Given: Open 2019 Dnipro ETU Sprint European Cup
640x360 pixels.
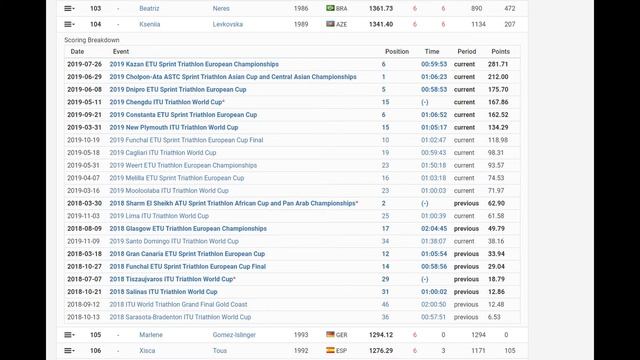Looking at the screenshot, I should tap(178, 90).
